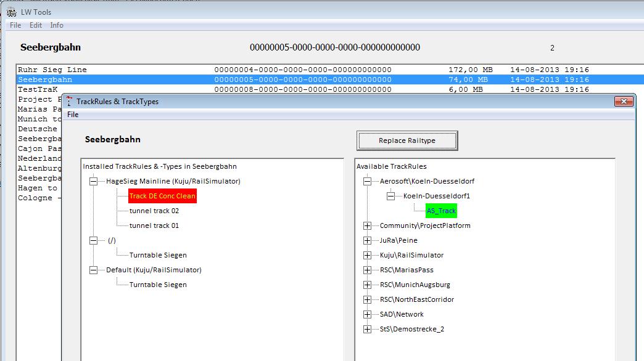
Task: Collapse Default (Kuju/RailSimulator) node
Action: pos(94,270)
